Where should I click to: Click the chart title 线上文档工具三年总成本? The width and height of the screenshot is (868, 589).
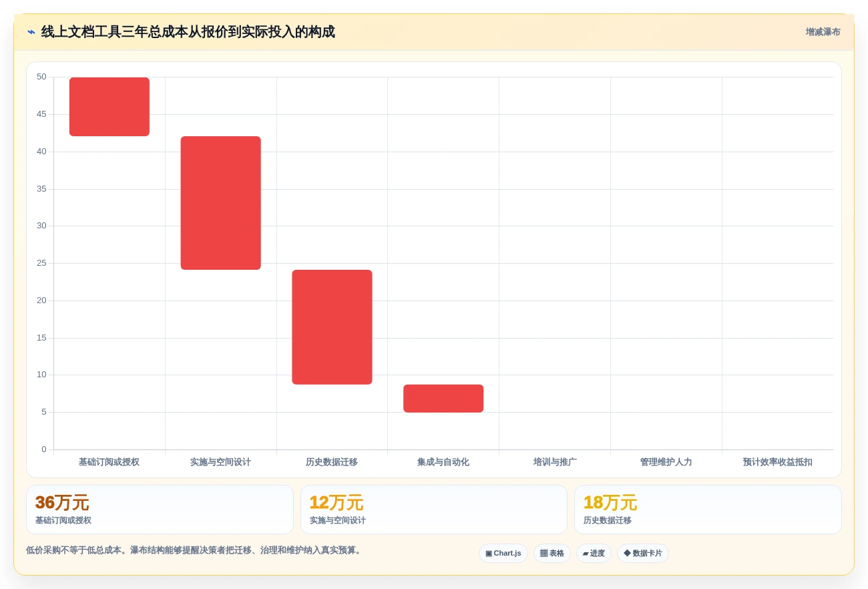click(188, 32)
